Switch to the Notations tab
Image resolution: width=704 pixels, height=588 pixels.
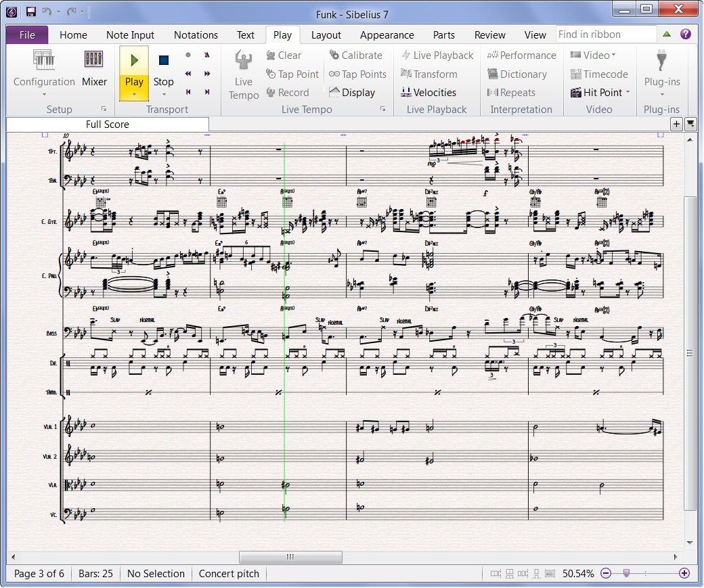196,35
